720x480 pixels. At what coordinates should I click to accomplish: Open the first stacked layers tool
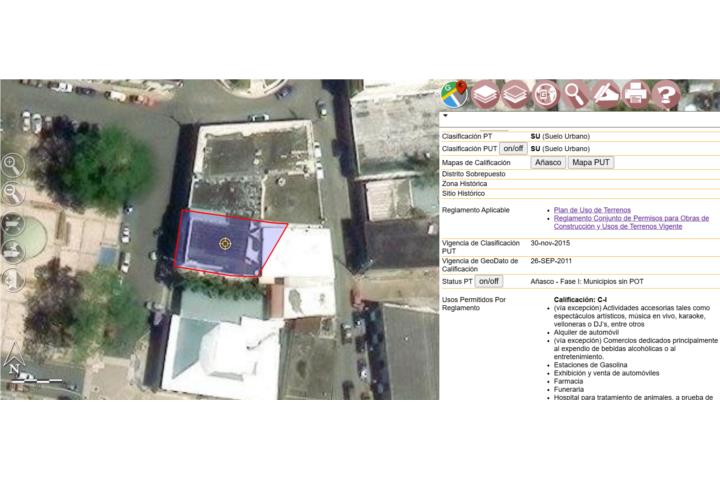pos(485,94)
